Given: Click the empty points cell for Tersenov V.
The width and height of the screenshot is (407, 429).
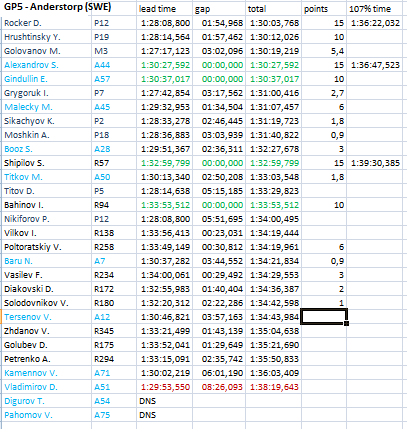Looking at the screenshot, I should pos(324,317).
